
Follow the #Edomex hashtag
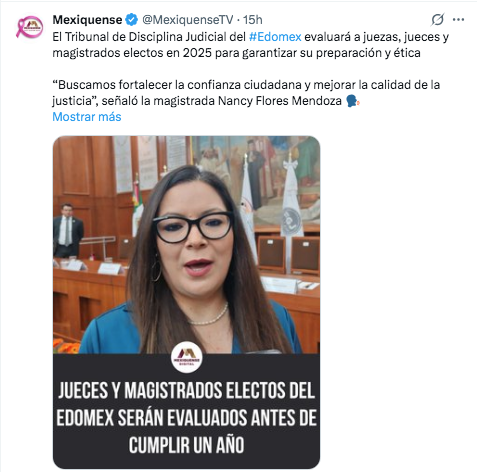(x=275, y=37)
